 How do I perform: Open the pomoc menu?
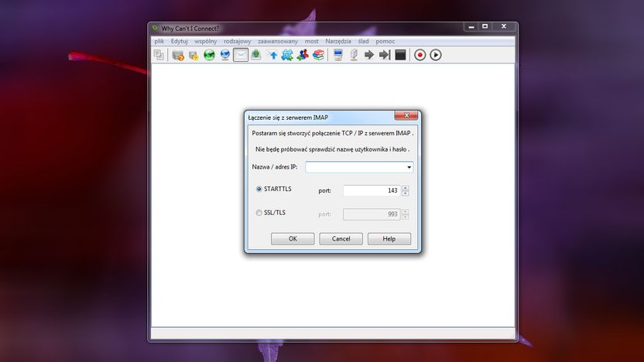click(385, 41)
